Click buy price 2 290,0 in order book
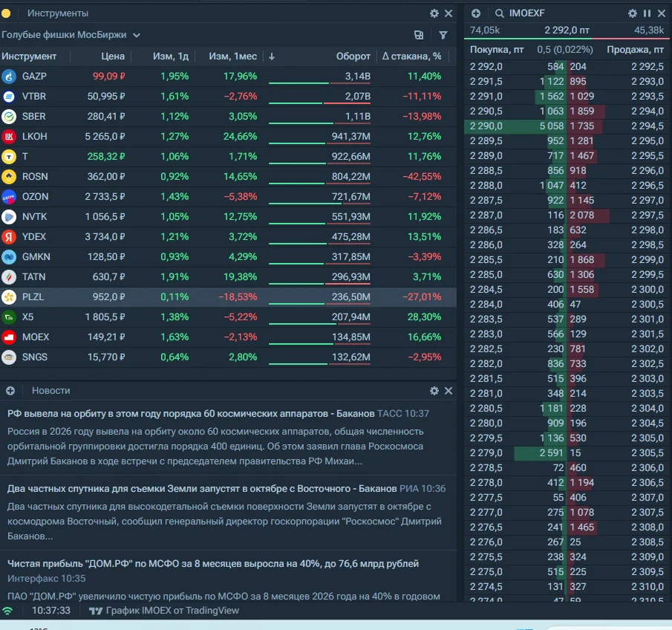 click(x=486, y=126)
